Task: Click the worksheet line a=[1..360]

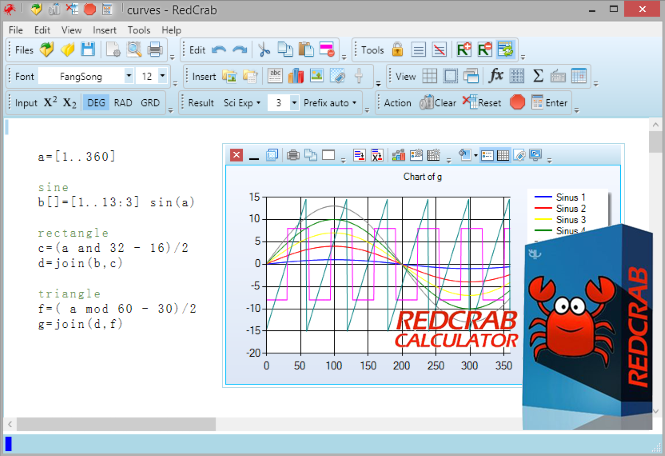Action: click(x=76, y=157)
